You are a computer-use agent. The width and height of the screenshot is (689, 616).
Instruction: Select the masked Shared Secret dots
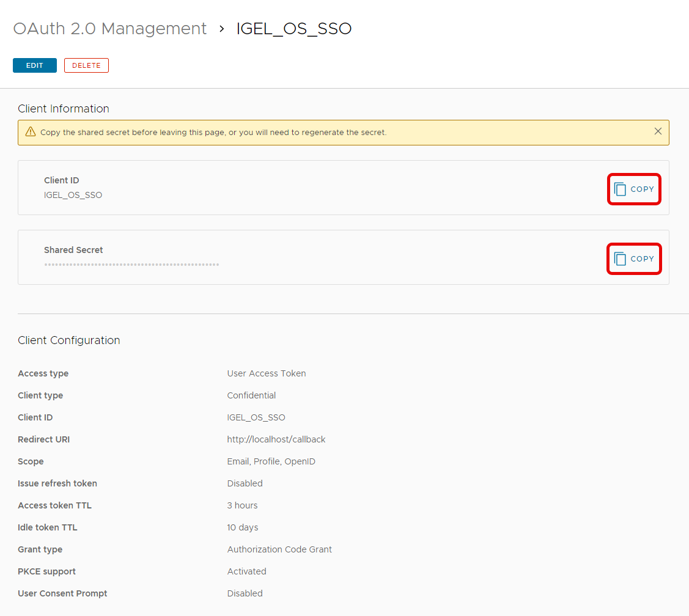(131, 265)
